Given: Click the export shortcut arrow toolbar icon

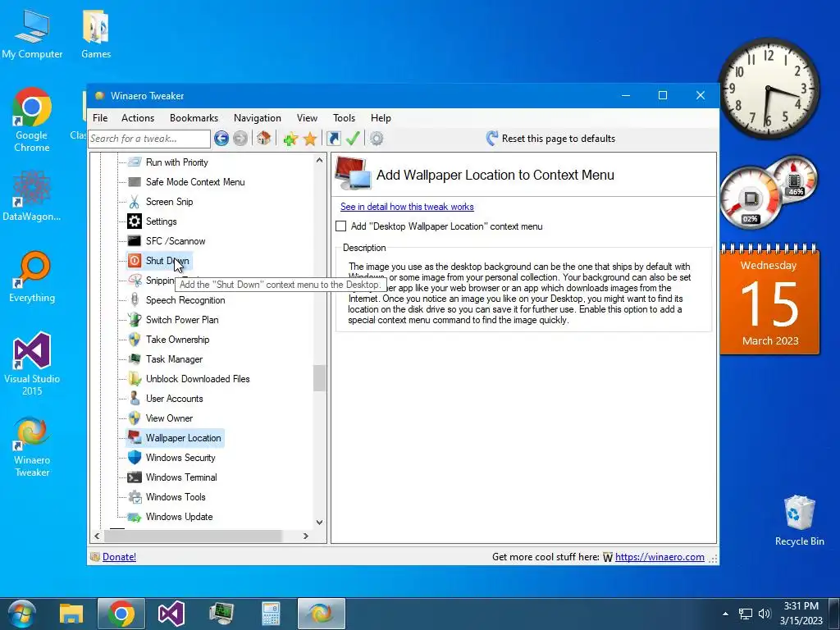Looking at the screenshot, I should point(333,139).
